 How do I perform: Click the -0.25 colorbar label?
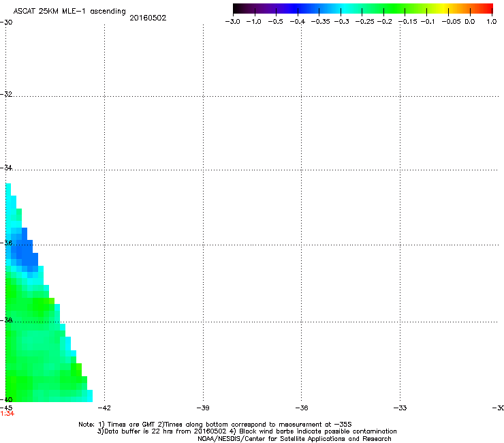point(365,22)
